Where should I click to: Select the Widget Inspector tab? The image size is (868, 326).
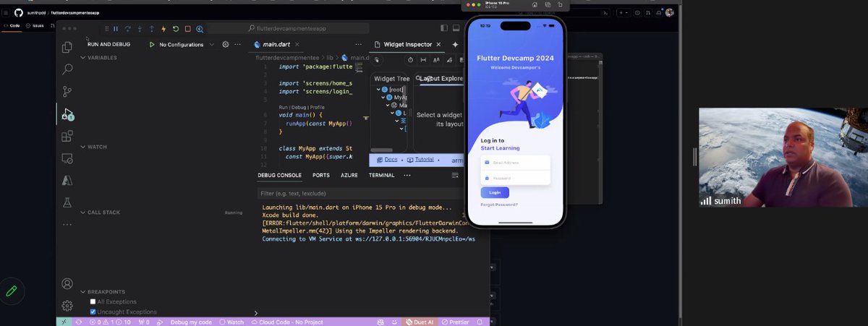point(408,44)
